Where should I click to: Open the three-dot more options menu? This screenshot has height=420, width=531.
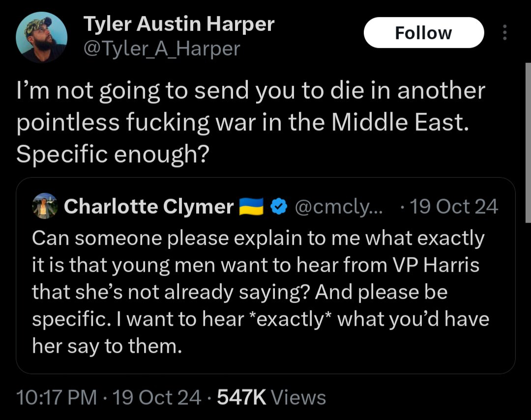[x=503, y=33]
